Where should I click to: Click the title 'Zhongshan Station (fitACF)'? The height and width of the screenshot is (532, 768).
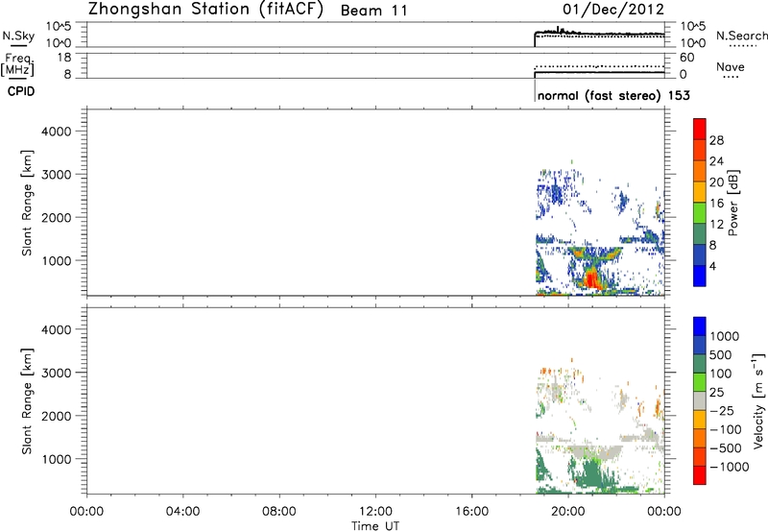click(x=205, y=10)
